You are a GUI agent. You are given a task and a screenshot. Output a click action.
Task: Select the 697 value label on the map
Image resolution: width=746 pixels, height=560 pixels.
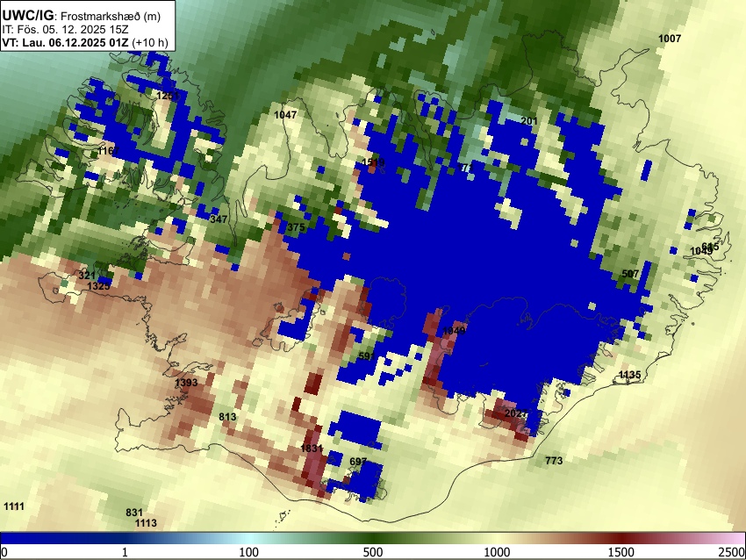(x=358, y=462)
